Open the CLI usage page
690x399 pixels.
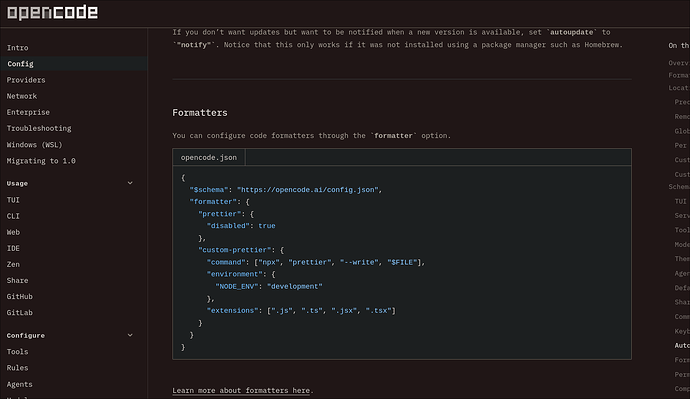(13, 216)
